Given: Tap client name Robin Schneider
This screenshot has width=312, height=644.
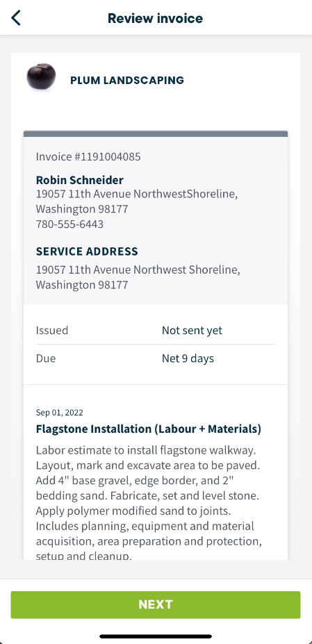Looking at the screenshot, I should (80, 180).
